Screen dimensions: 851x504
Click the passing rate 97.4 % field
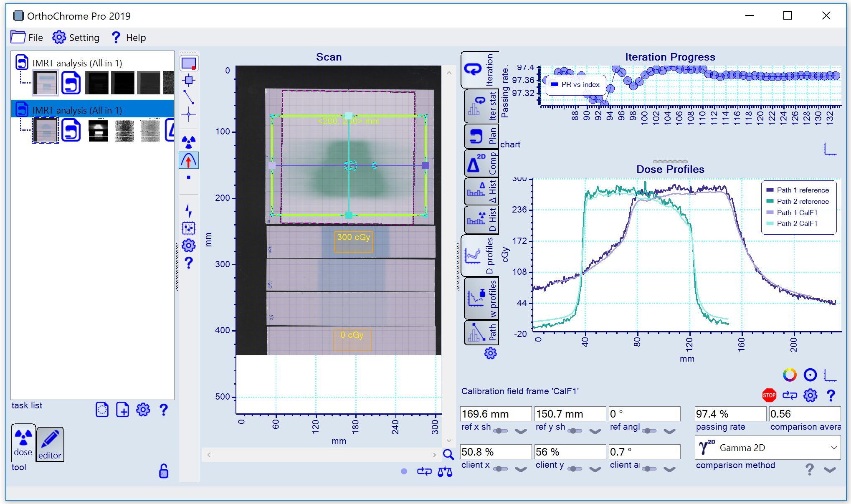(x=730, y=414)
